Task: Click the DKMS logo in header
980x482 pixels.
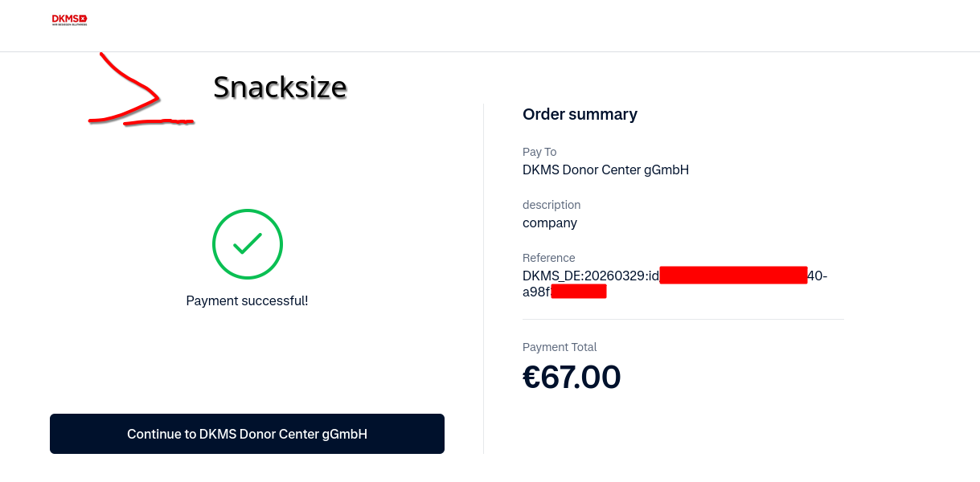Action: click(x=69, y=20)
